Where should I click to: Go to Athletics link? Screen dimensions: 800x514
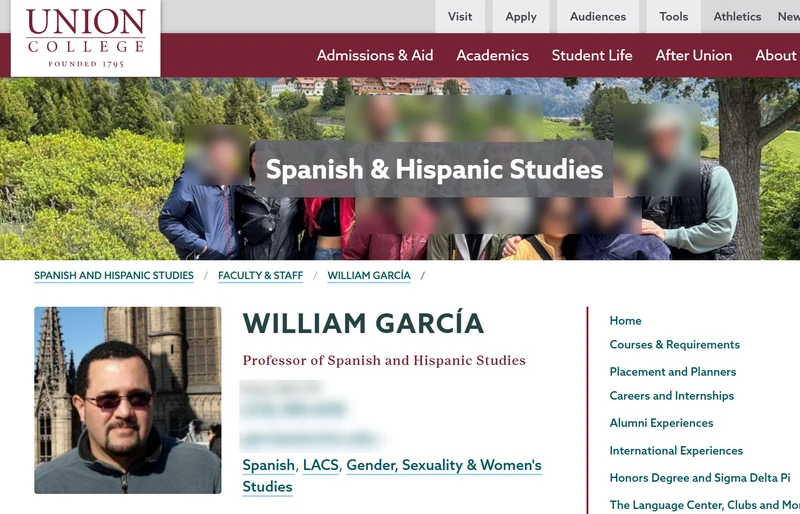click(737, 16)
